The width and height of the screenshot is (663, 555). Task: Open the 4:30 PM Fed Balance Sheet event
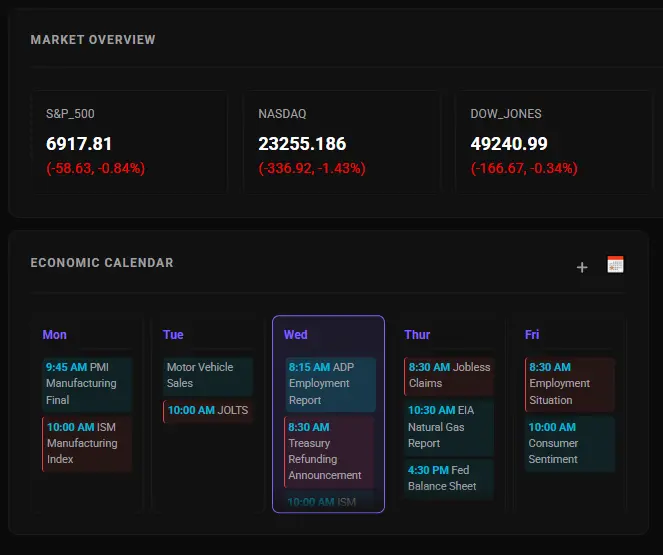pyautogui.click(x=449, y=479)
